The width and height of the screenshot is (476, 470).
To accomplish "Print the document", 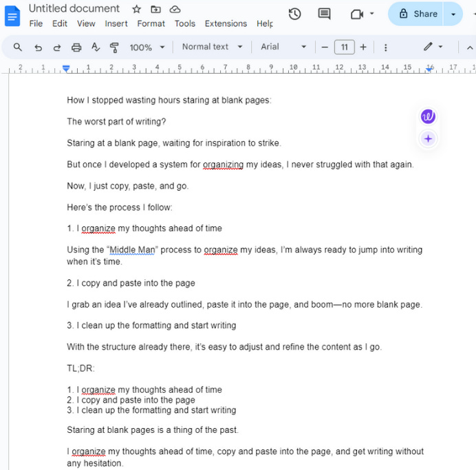I will (76, 47).
